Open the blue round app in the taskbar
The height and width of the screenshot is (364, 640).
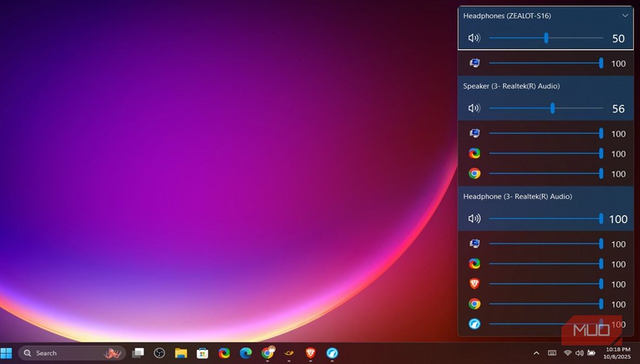click(332, 353)
